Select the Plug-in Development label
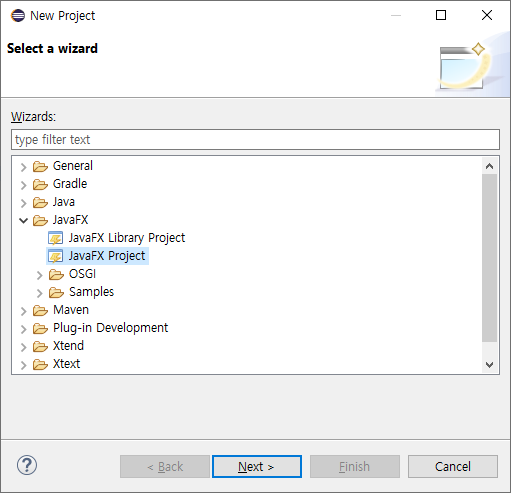 point(110,328)
